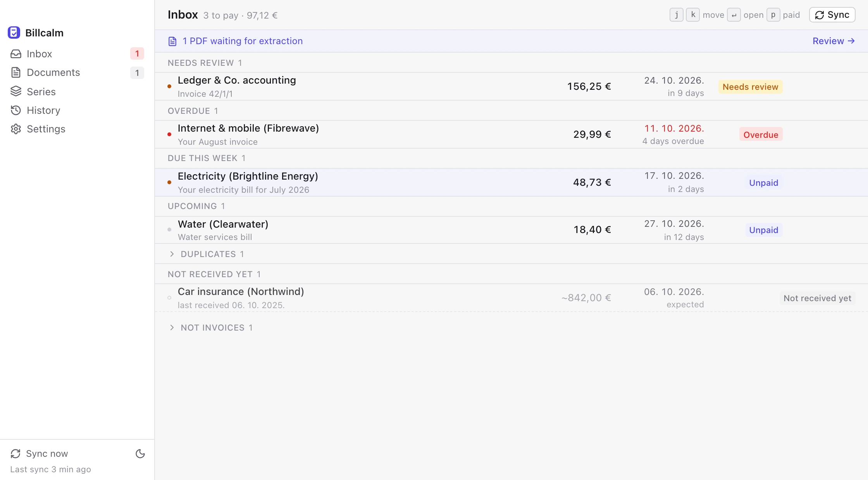
Task: Click the 11. 10. 2026. overdue date
Action: [x=674, y=128]
